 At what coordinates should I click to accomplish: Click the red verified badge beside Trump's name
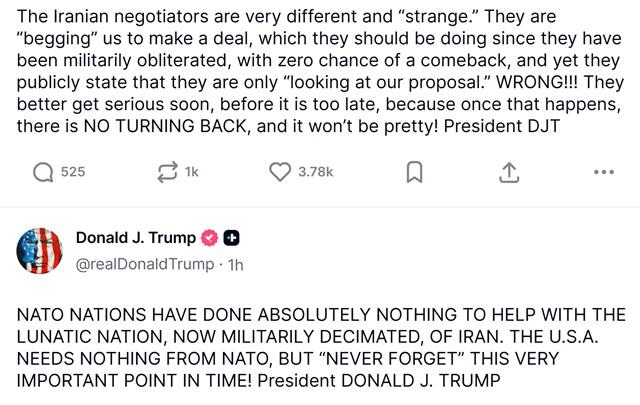tap(210, 238)
